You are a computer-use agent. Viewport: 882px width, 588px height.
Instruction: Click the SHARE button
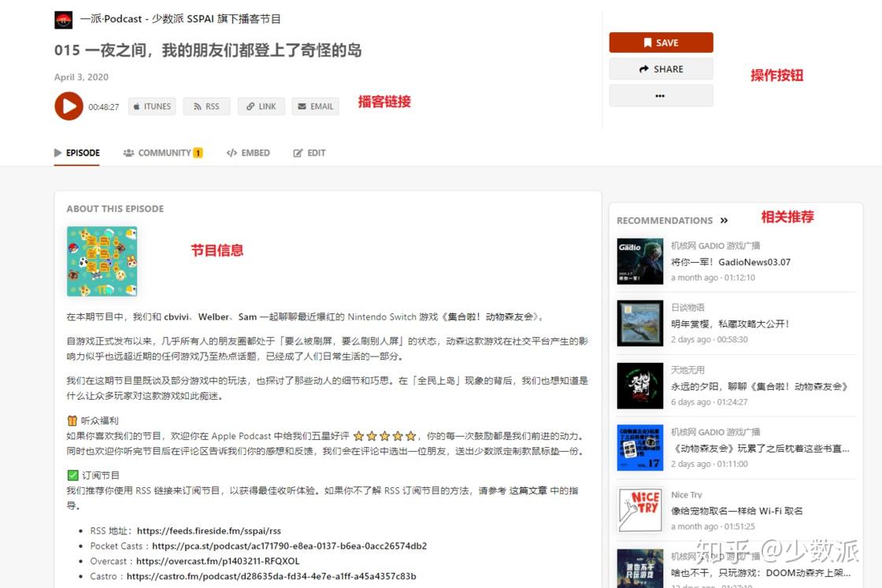click(x=661, y=69)
